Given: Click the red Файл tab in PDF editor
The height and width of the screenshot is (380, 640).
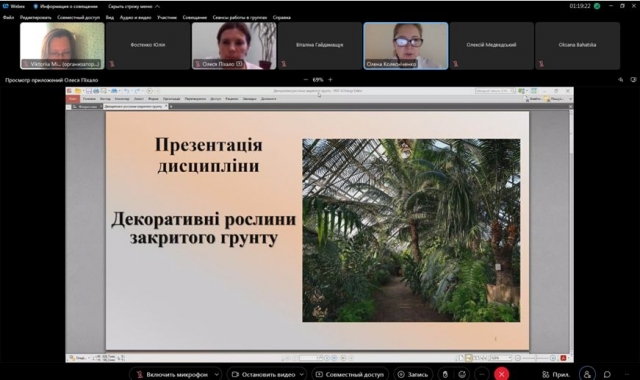Looking at the screenshot, I should point(73,99).
